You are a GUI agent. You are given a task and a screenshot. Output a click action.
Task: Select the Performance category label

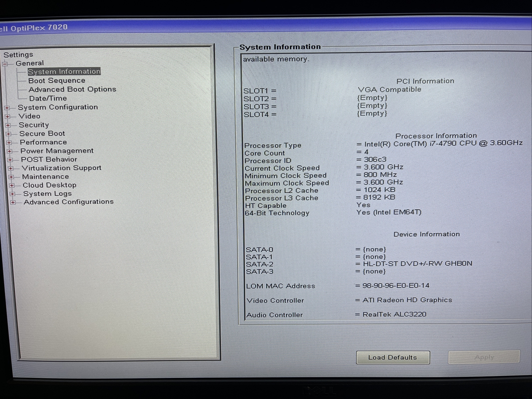44,142
